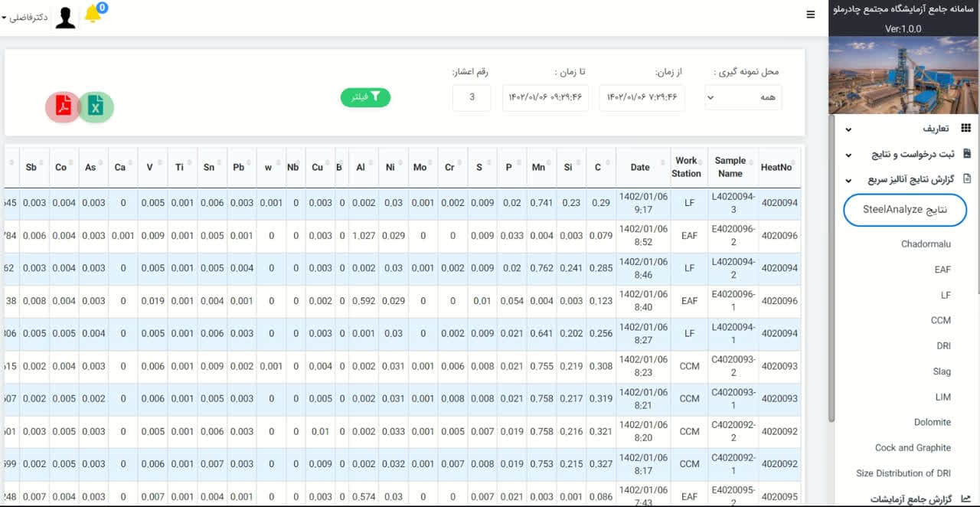Sort table by Mo column

[423, 167]
